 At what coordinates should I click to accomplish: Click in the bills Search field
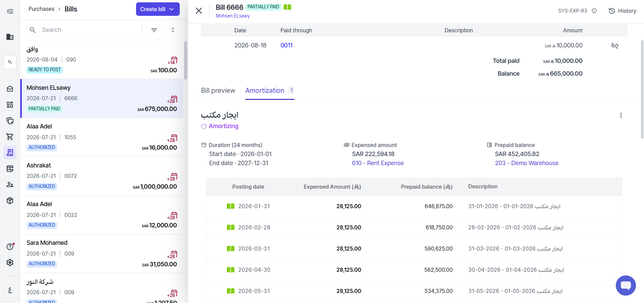pos(89,30)
